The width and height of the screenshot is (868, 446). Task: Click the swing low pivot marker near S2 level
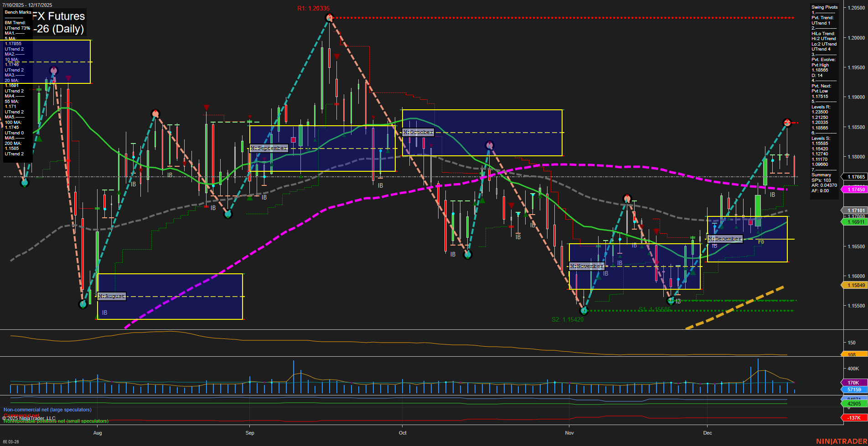tap(584, 311)
